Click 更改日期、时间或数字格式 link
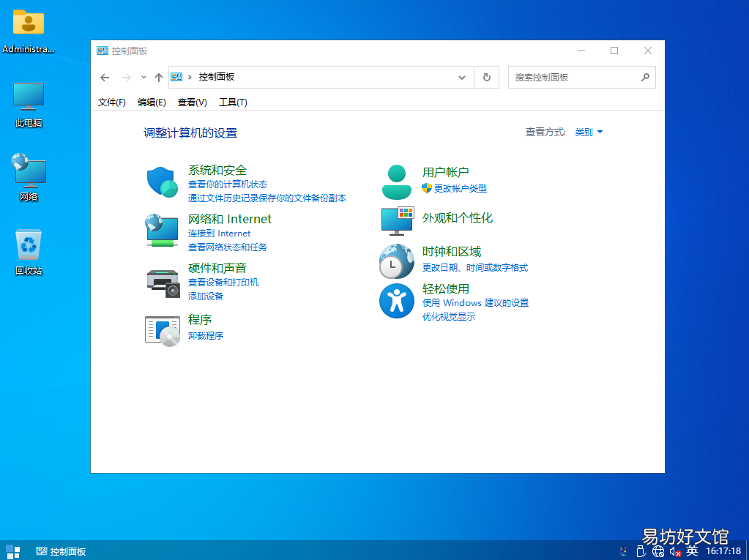Image resolution: width=749 pixels, height=560 pixels. (475, 268)
